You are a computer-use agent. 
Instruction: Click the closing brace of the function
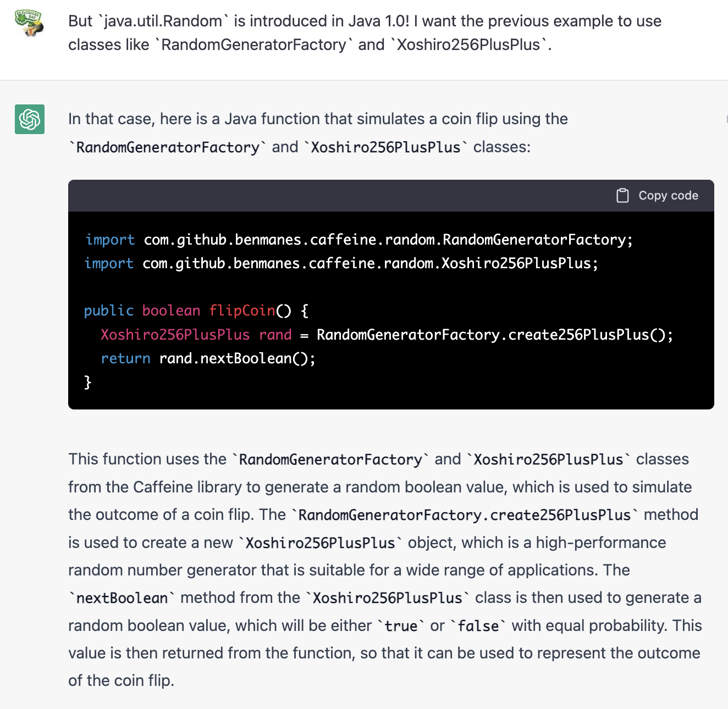pos(88,382)
